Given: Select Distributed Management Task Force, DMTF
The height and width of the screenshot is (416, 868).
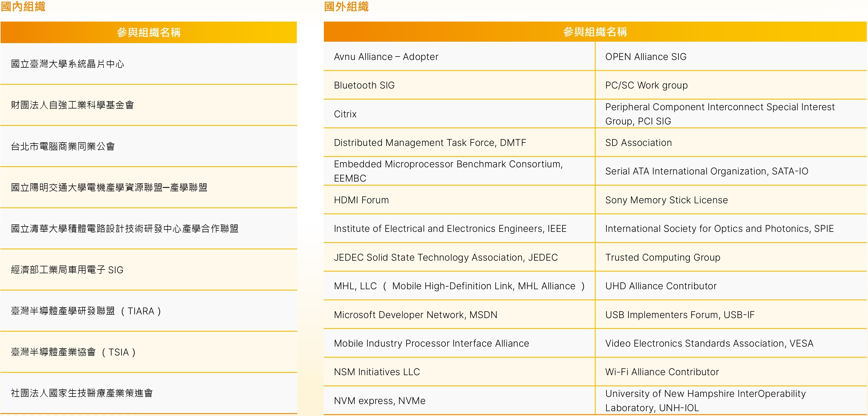Looking at the screenshot, I should click(459, 142).
